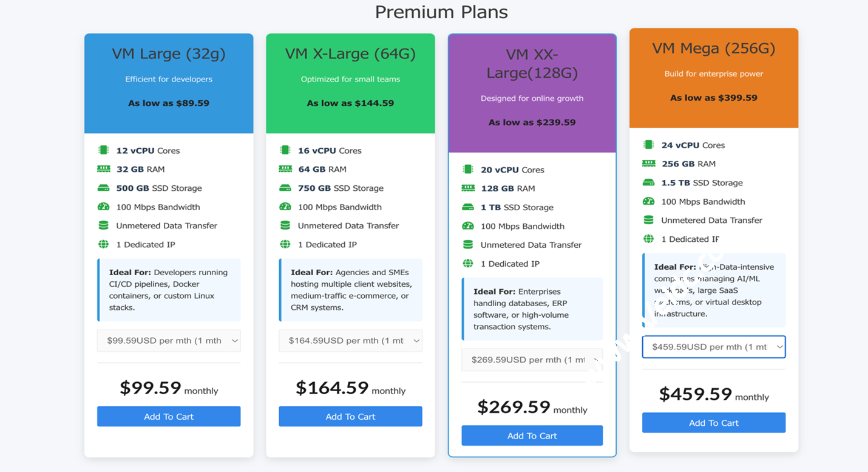
Task: Add VM X-Large plan to cart
Action: pos(350,417)
